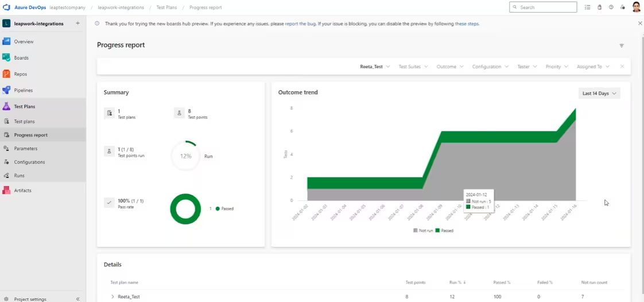The width and height of the screenshot is (644, 302).
Task: Click the 'report the bug' link
Action: (300, 24)
